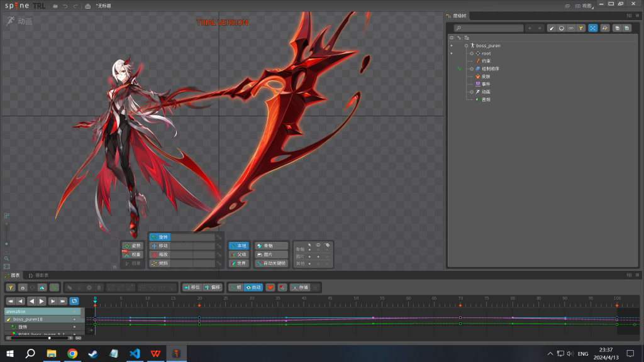Jump to the last frame

click(x=62, y=301)
